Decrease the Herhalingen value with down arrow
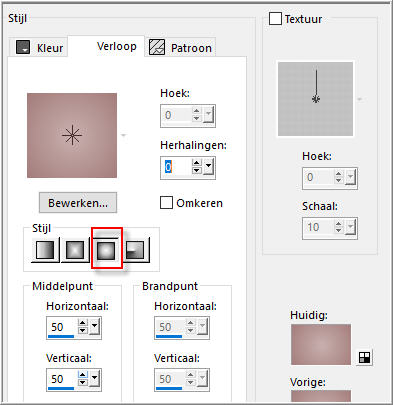The height and width of the screenshot is (405, 393). tap(197, 170)
